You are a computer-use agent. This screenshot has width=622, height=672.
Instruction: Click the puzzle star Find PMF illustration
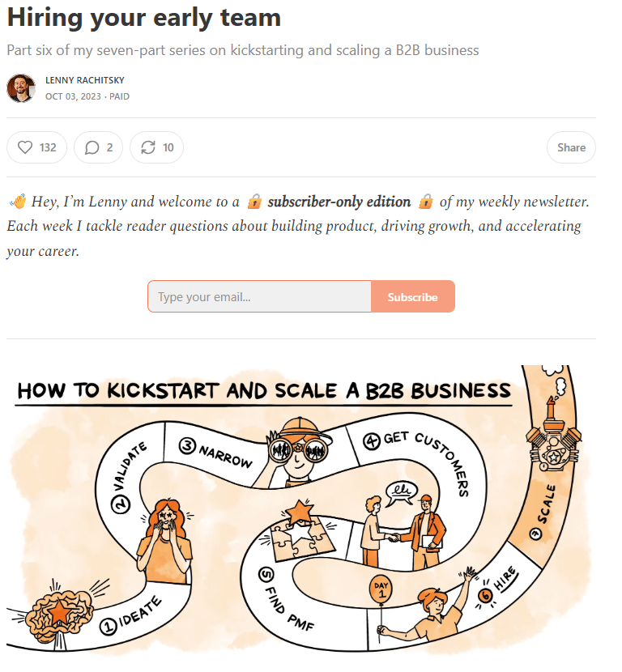pyautogui.click(x=301, y=530)
